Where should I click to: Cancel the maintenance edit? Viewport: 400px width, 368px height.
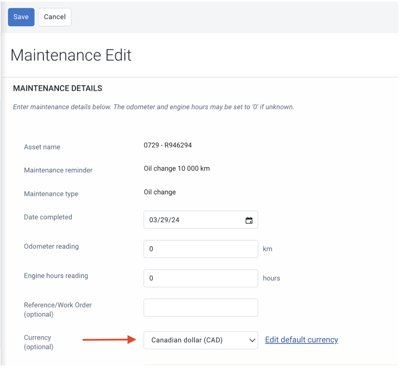pyautogui.click(x=55, y=17)
